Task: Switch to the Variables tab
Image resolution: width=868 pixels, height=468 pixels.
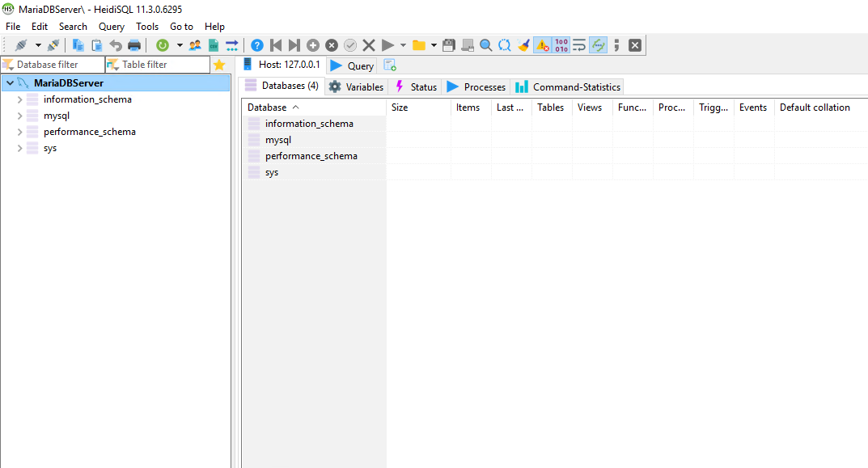Action: 356,86
